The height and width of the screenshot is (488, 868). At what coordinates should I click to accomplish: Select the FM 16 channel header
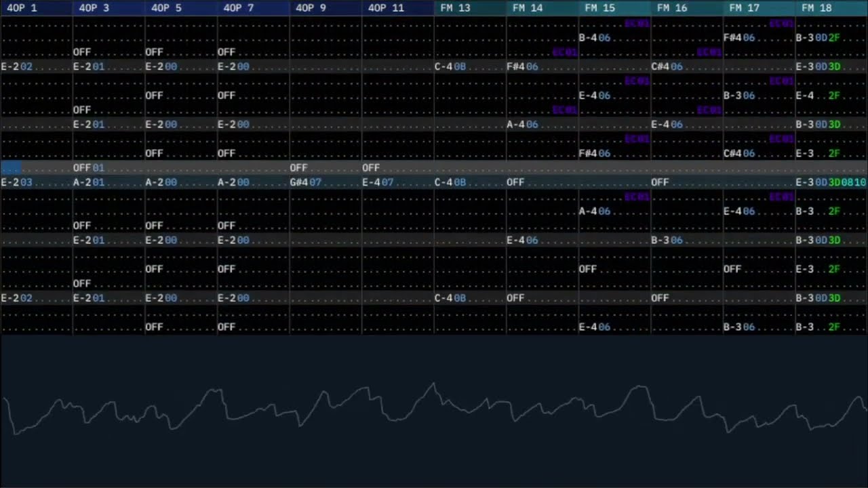(687, 8)
